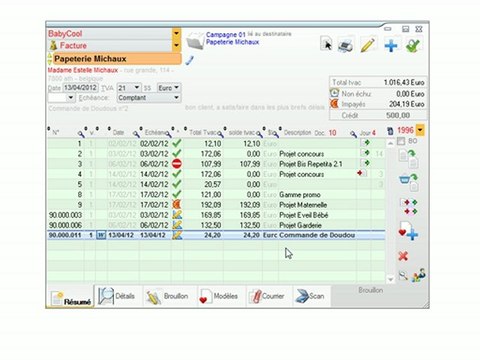Click search magnifier in N° column header
This screenshot has height=360, width=480.
81,134
